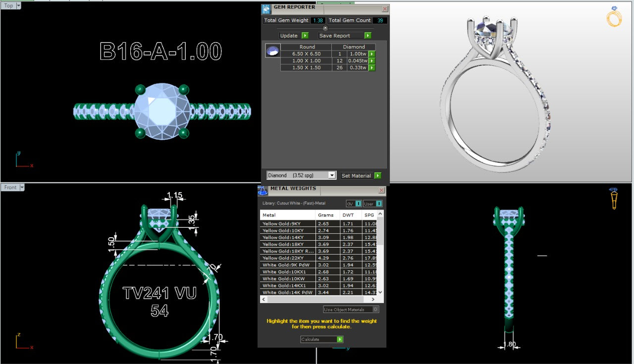
Task: Click the 0.33tw weight cell
Action: coord(358,68)
